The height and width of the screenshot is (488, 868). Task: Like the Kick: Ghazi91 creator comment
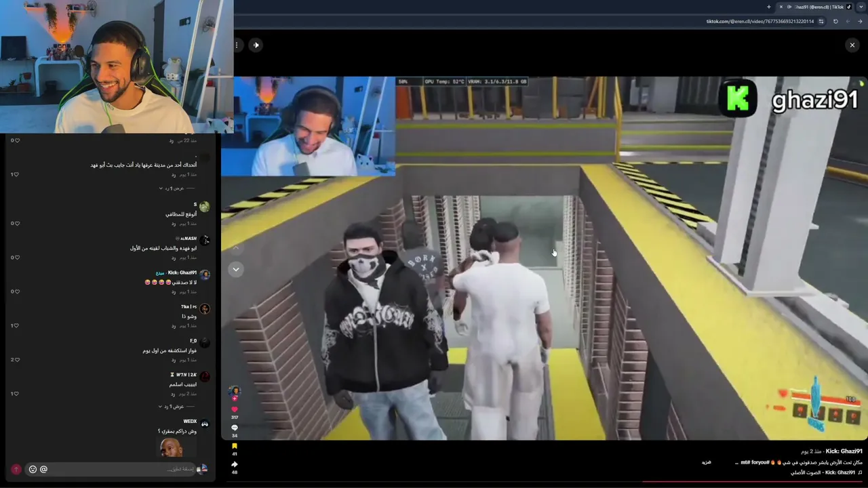[x=16, y=291]
